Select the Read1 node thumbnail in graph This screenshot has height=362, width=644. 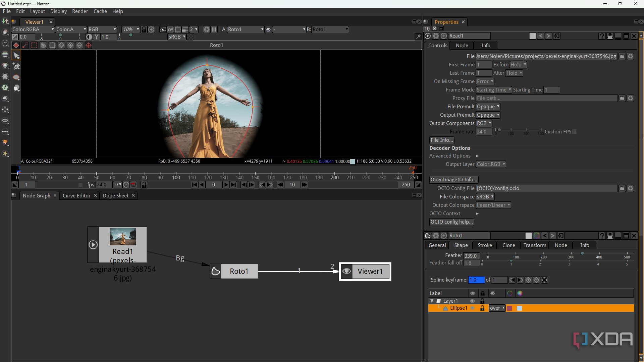tap(123, 237)
